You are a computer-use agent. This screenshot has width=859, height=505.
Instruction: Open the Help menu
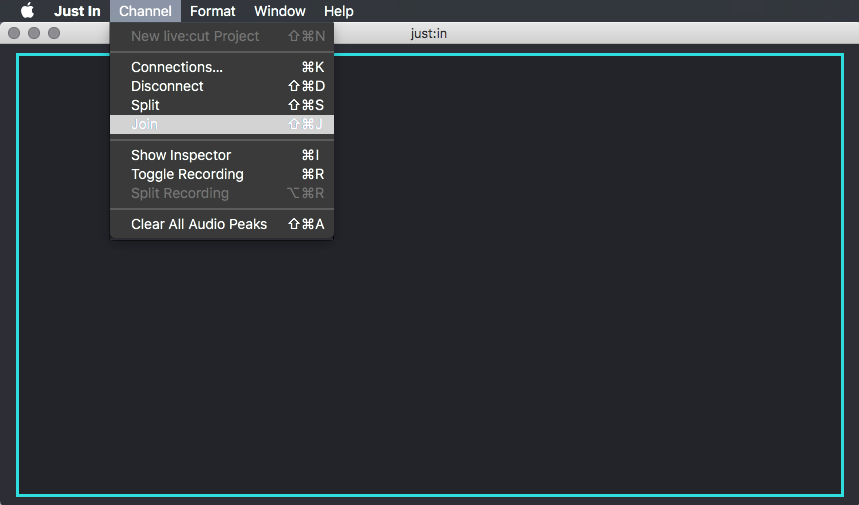(x=339, y=11)
